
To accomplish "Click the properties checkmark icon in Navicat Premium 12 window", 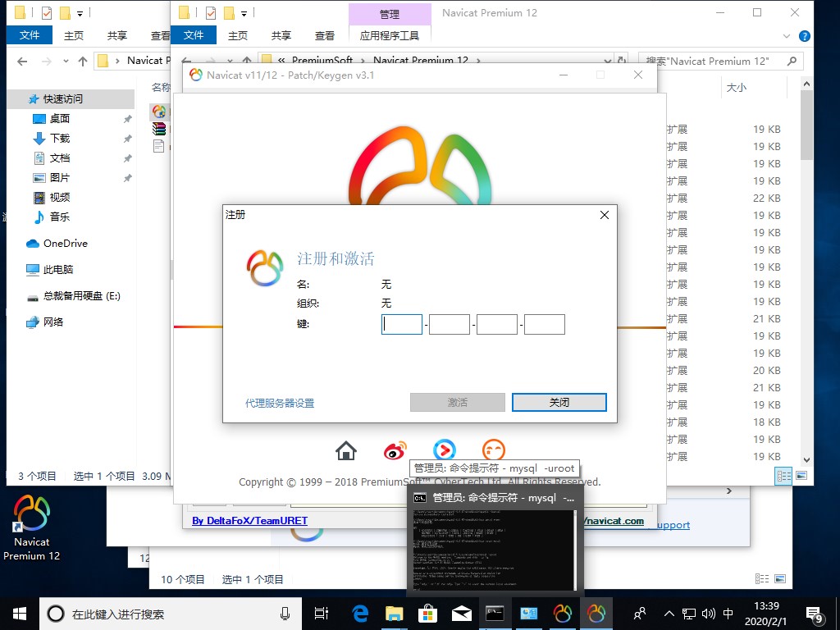I will click(x=211, y=12).
